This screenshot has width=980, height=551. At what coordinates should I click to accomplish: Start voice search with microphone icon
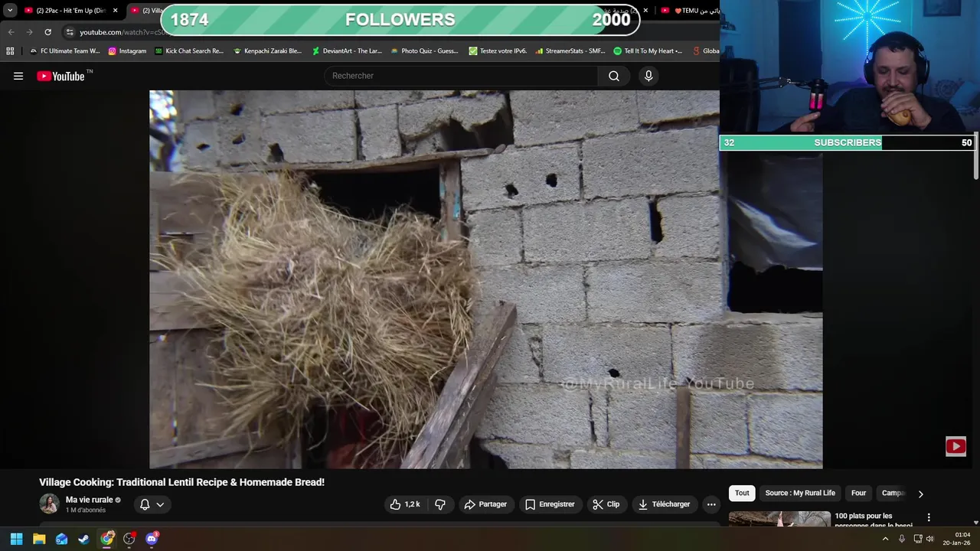648,76
